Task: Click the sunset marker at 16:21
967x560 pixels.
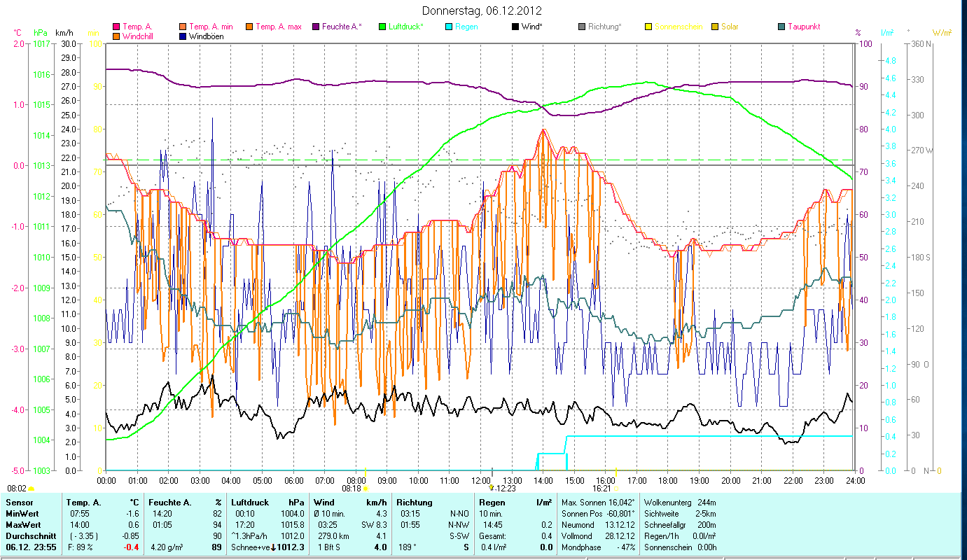Action: click(616, 488)
